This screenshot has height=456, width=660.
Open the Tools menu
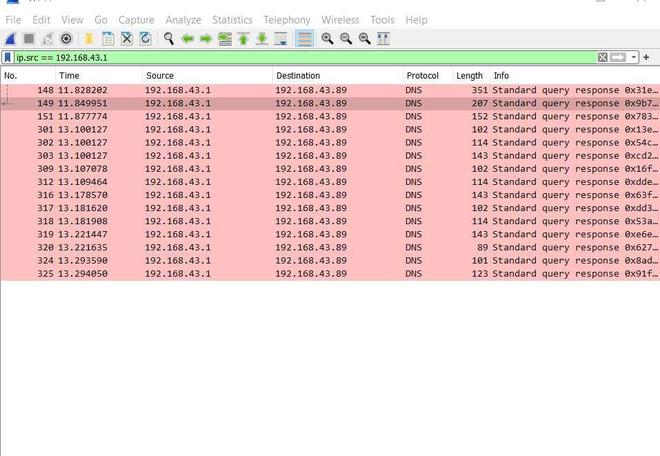tap(382, 20)
